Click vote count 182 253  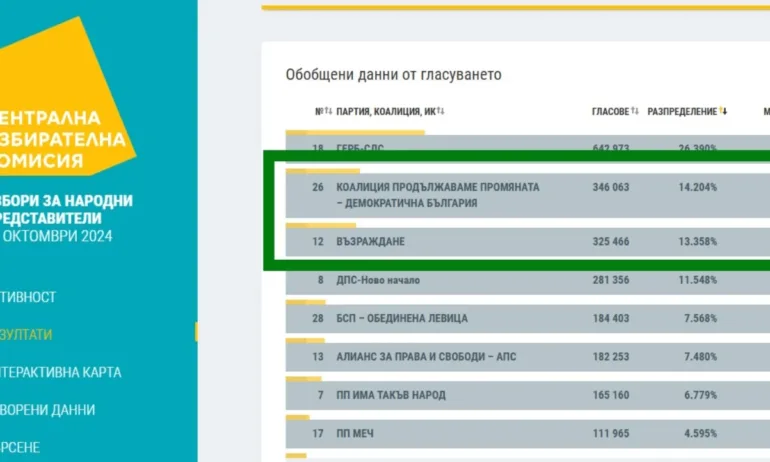tap(610, 356)
